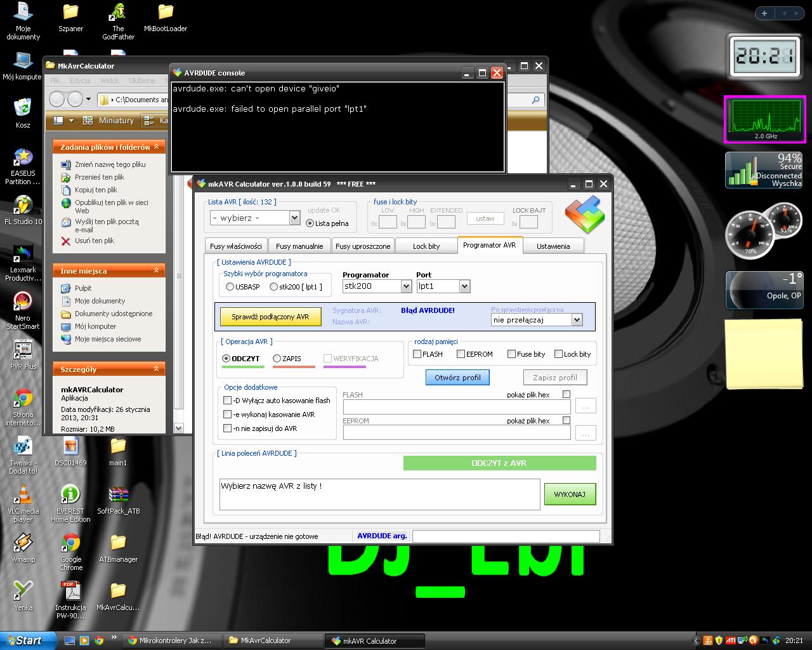Open the view mode dropdown arrow in Explorer toolbar
The width and height of the screenshot is (812, 650).
pyautogui.click(x=71, y=121)
